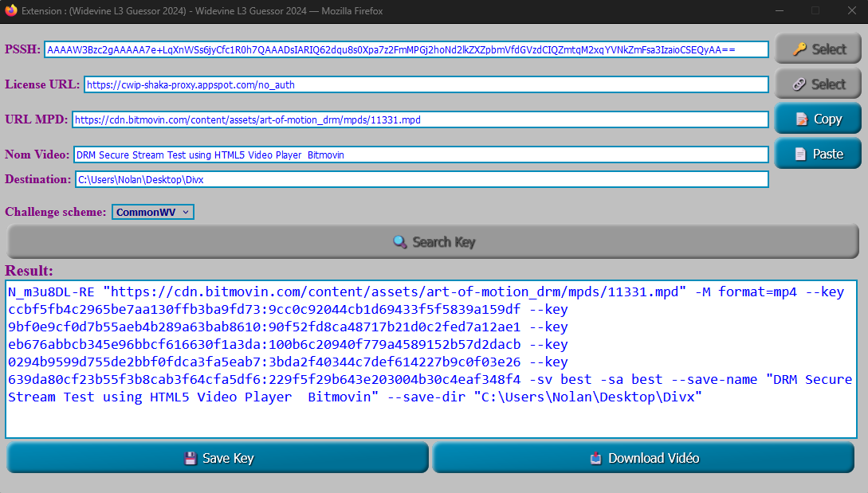Focus the PSSH input field
Screen dimensions: 868x493
coord(407,50)
